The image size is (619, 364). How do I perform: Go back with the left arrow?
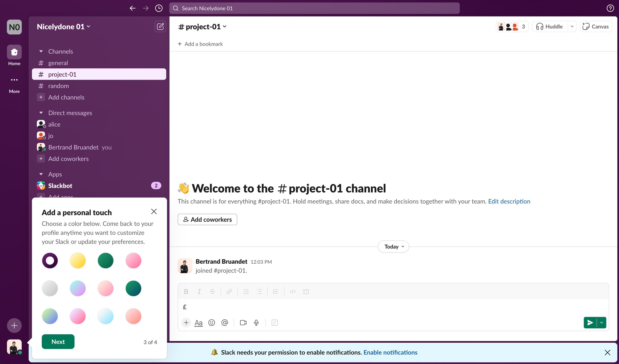(133, 8)
